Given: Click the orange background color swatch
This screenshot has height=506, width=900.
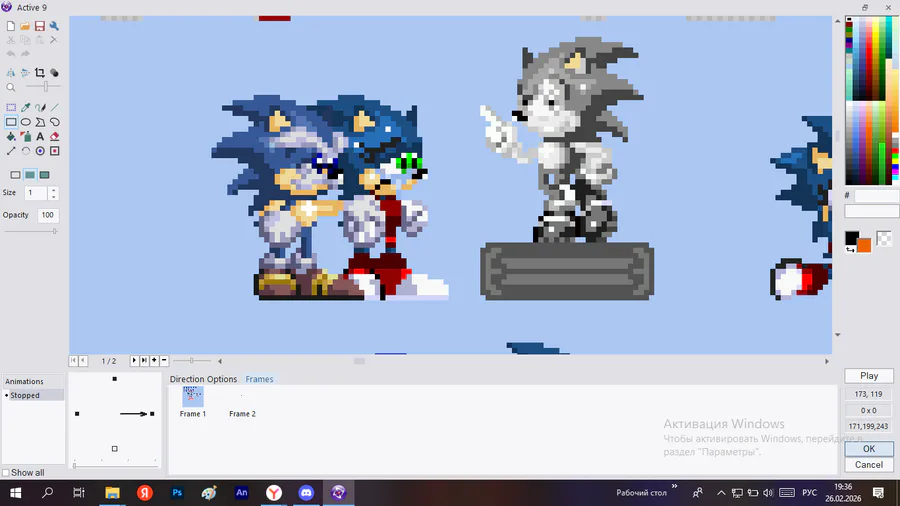Looking at the screenshot, I should pyautogui.click(x=865, y=246).
